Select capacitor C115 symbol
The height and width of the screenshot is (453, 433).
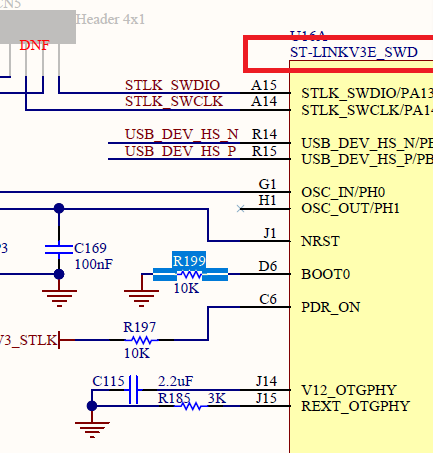133,390
